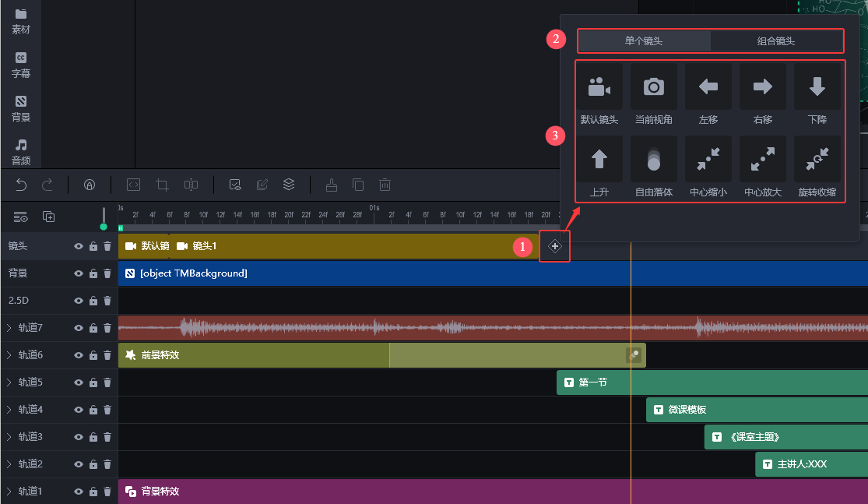Image resolution: width=868 pixels, height=504 pixels.
Task: Expand the 轨道1 track
Action: tap(9, 492)
